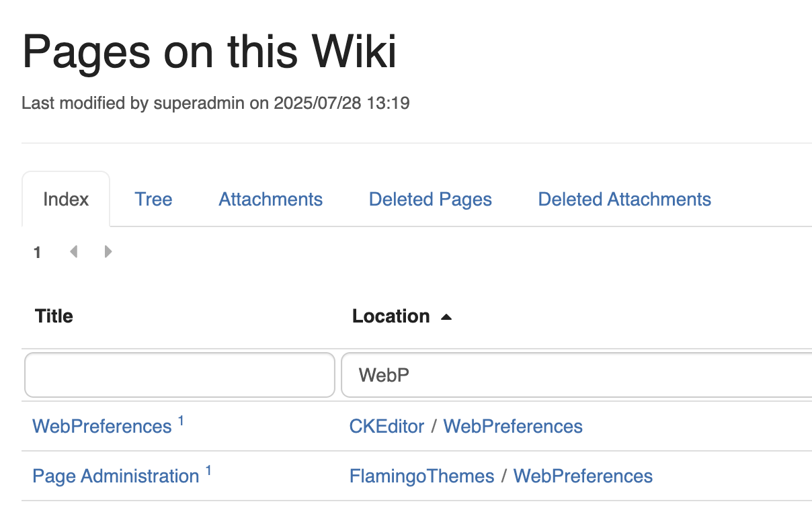Open the Page Administration link
812x512 pixels.
click(116, 476)
